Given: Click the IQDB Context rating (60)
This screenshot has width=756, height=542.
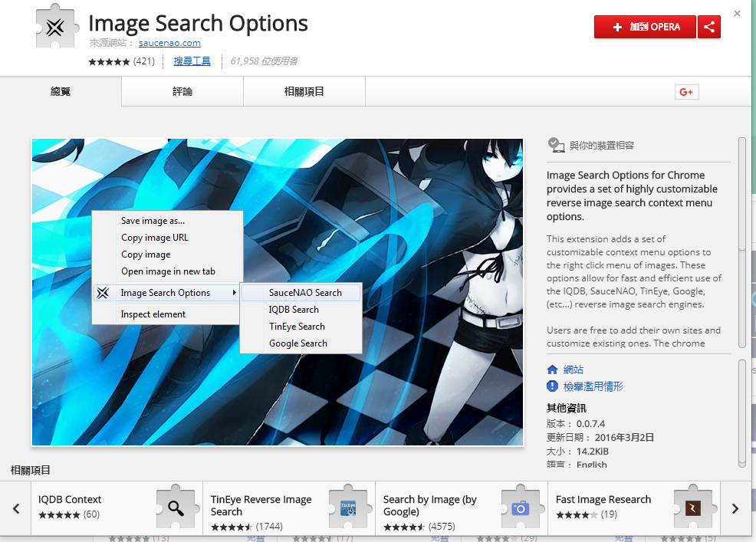Looking at the screenshot, I should click(x=69, y=514).
